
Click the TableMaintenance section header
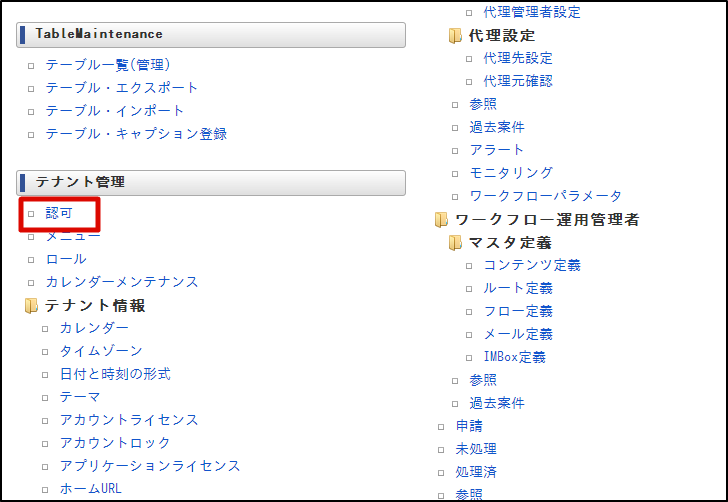(x=211, y=34)
